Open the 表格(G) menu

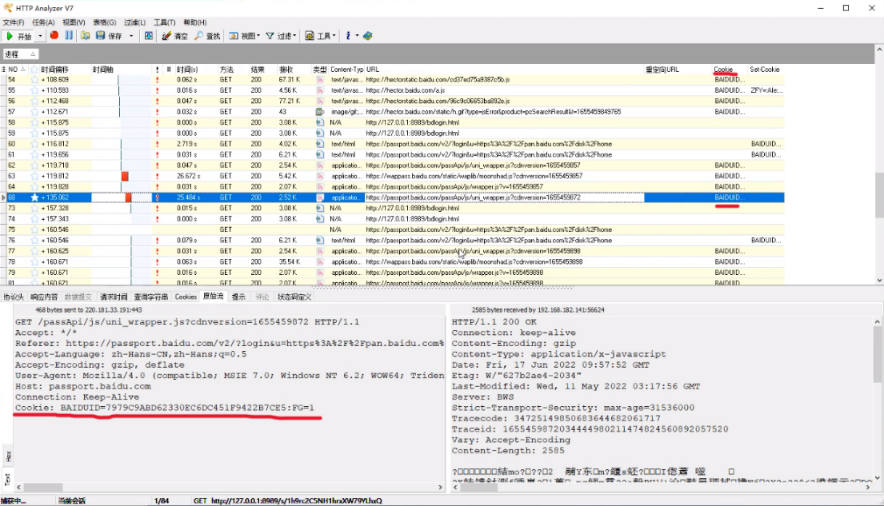(104, 23)
